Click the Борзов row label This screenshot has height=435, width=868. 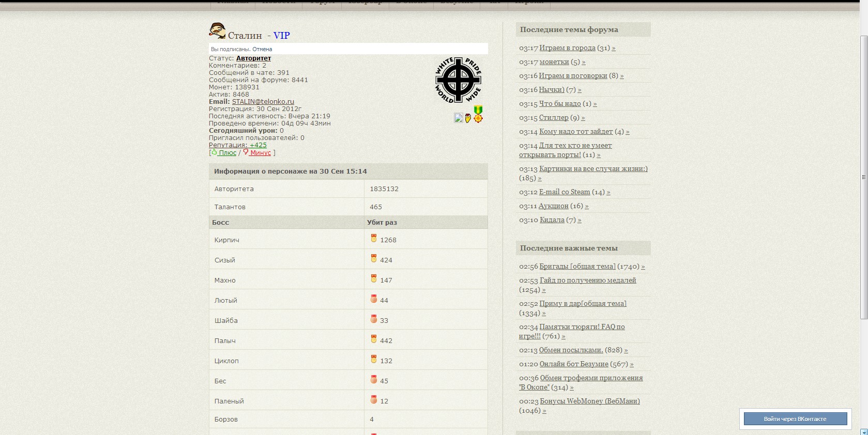click(226, 419)
